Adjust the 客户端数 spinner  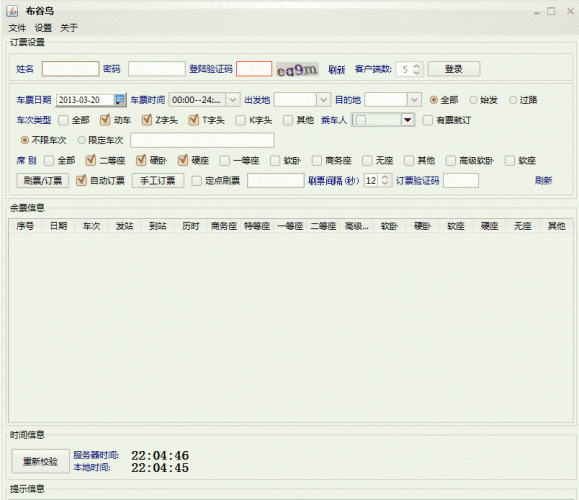[417, 69]
